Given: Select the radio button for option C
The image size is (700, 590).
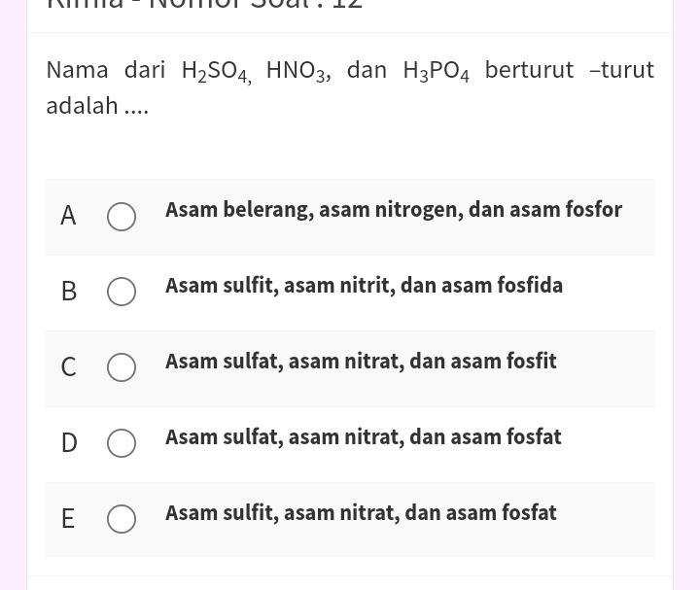Looking at the screenshot, I should click(x=122, y=367).
